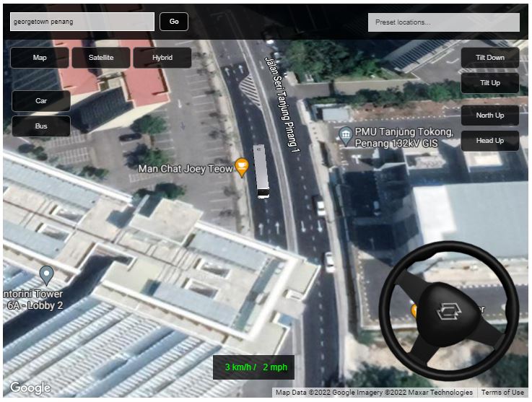Image resolution: width=532 pixels, height=402 pixels.
Task: Set orientation to Head Up
Action: [490, 141]
